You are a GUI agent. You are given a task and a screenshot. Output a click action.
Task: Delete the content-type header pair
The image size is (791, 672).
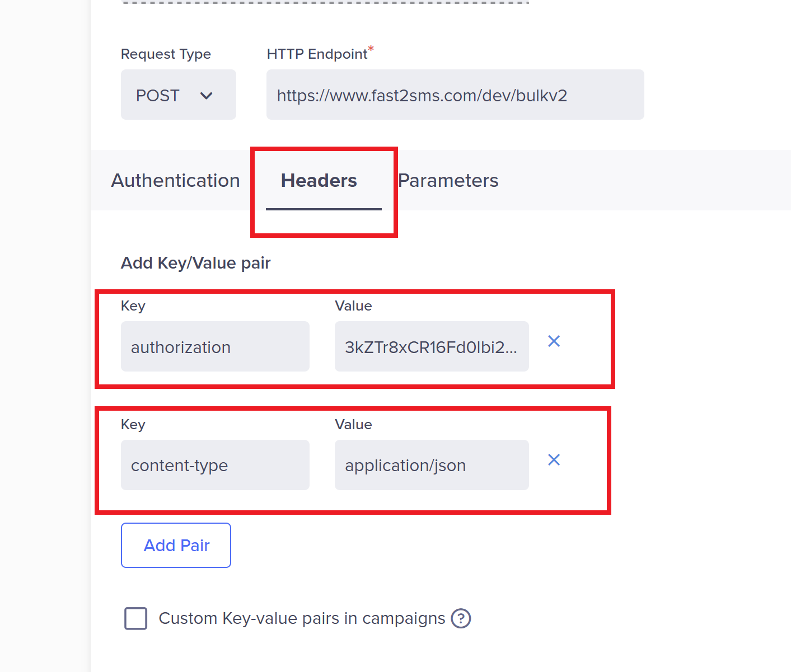[554, 460]
